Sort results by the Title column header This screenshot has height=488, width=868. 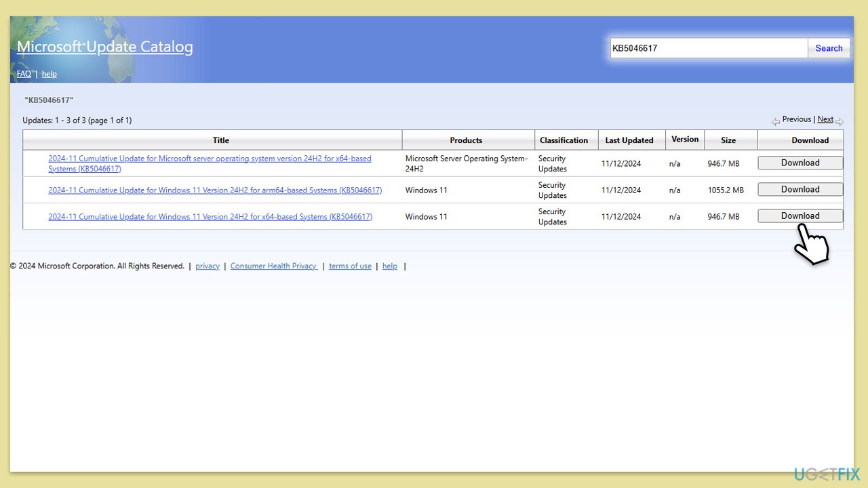221,140
